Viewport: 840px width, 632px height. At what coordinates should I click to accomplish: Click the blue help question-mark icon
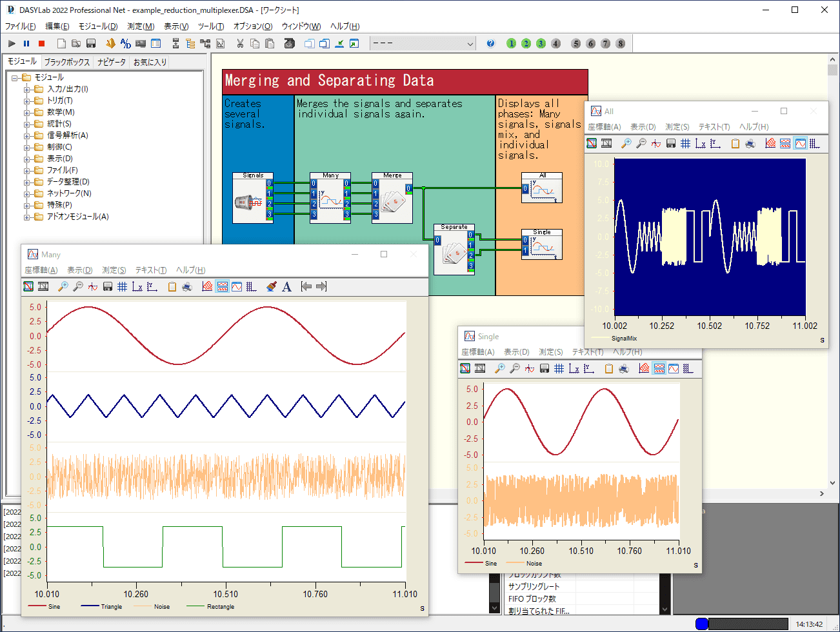(490, 43)
